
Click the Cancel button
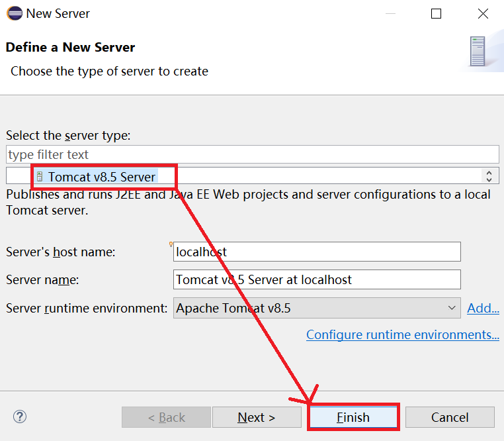coord(450,417)
